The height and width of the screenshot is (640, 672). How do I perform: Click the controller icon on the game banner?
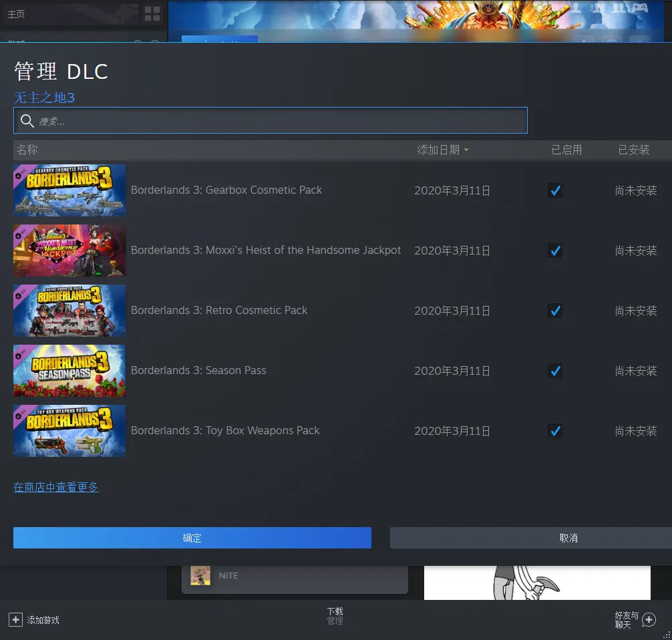pos(639,8)
